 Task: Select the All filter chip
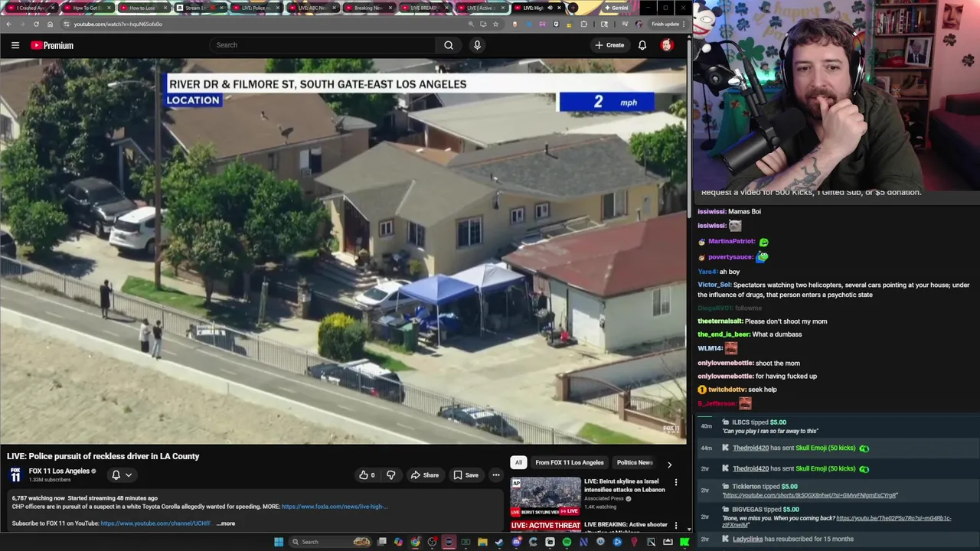518,462
